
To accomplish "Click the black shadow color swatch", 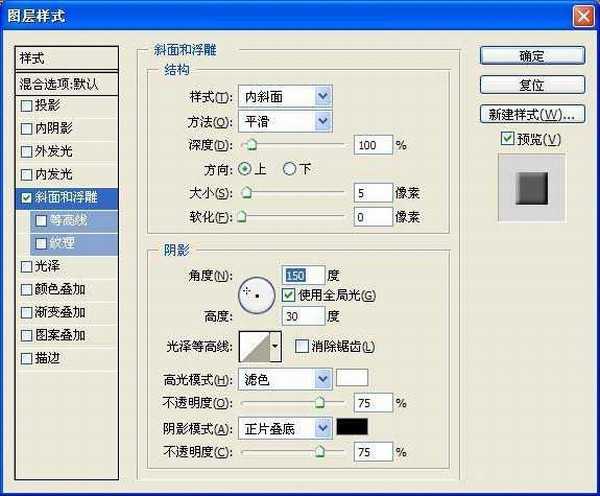I will 352,427.
